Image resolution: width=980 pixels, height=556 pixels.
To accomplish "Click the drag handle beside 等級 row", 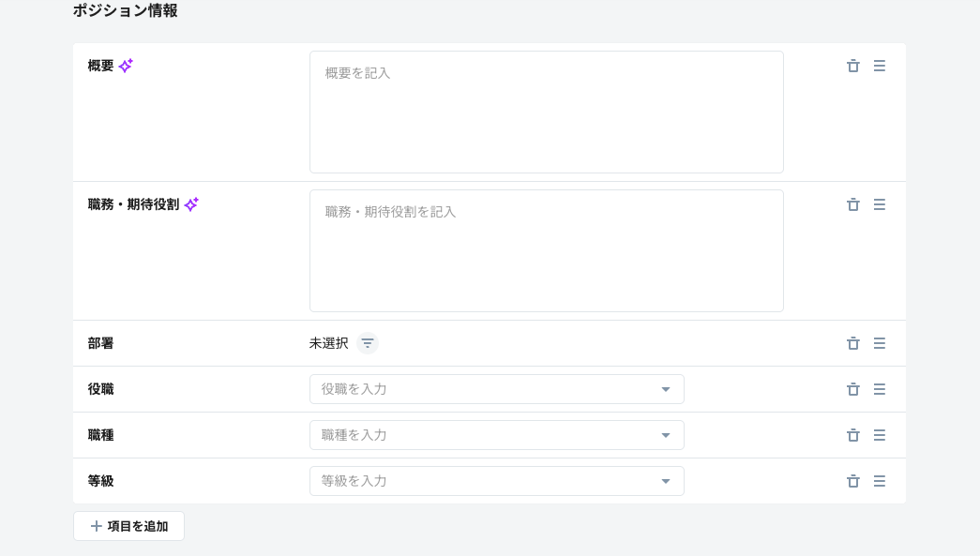I will [x=880, y=481].
